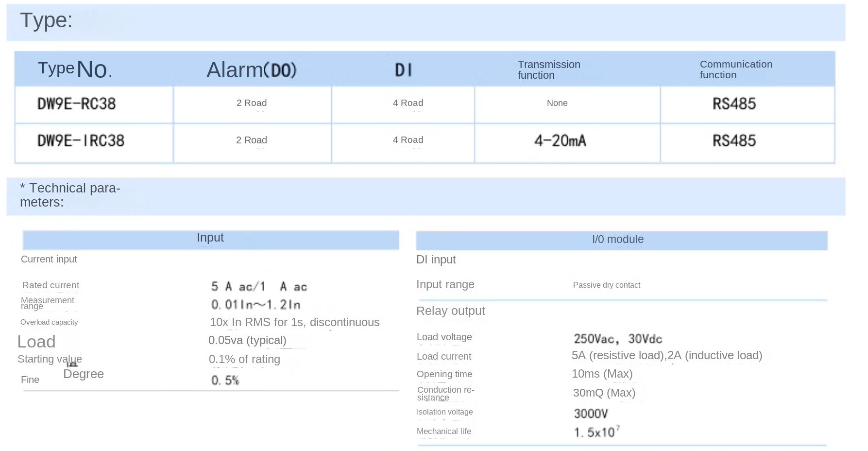This screenshot has height=451, width=868.
Task: Click the Alarm(DO) column header
Action: [x=252, y=70]
